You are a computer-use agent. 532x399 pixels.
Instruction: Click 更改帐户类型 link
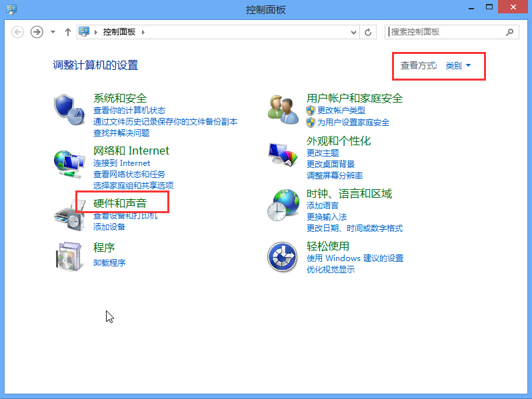pyautogui.click(x=341, y=111)
